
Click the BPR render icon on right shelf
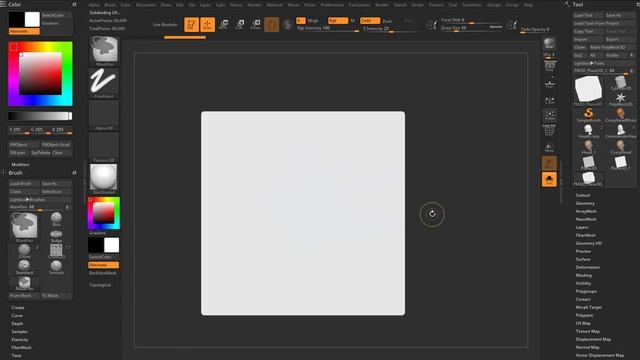(549, 44)
